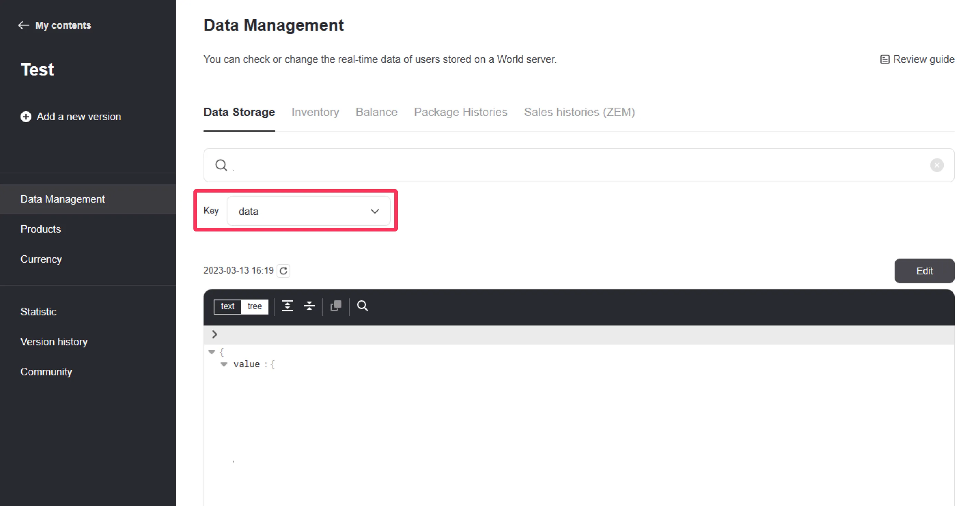Collapse the value node
Image resolution: width=980 pixels, height=506 pixels.
click(x=224, y=364)
